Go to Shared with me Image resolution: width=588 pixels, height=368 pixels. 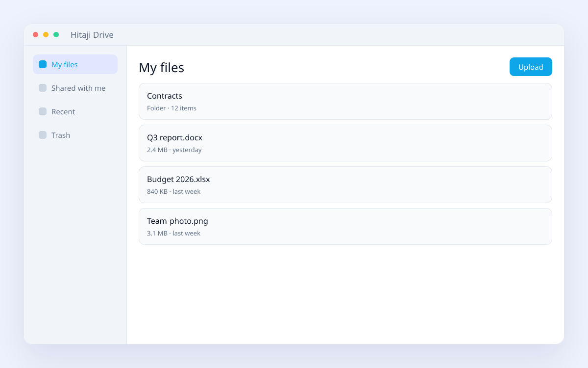tap(75, 88)
